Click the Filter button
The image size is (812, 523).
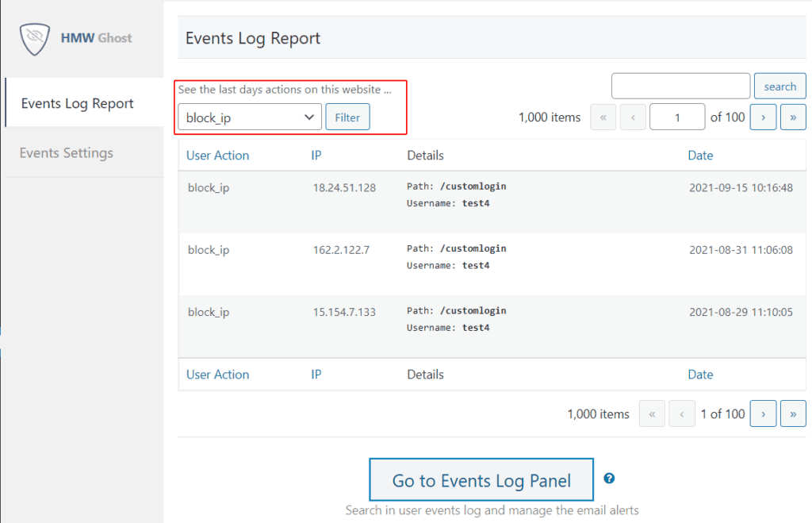click(x=347, y=117)
